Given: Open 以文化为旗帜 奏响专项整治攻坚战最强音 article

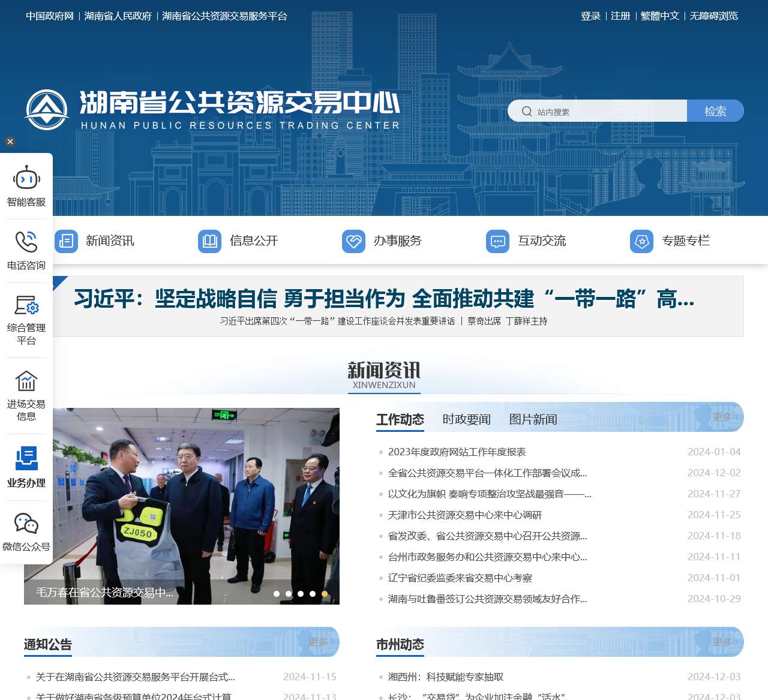Looking at the screenshot, I should pyautogui.click(x=490, y=494).
